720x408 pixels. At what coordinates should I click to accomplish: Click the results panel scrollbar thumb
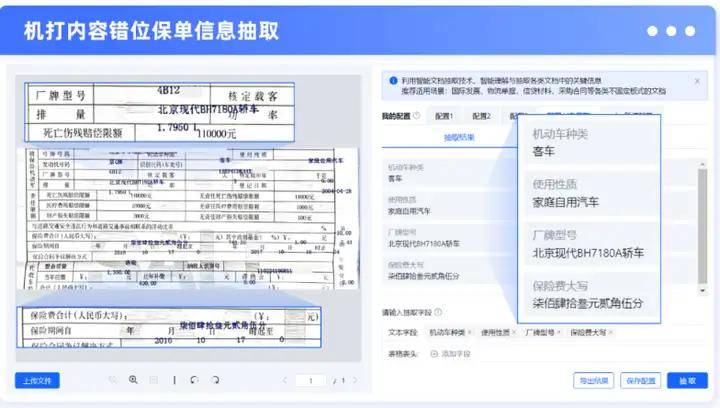pos(703,226)
